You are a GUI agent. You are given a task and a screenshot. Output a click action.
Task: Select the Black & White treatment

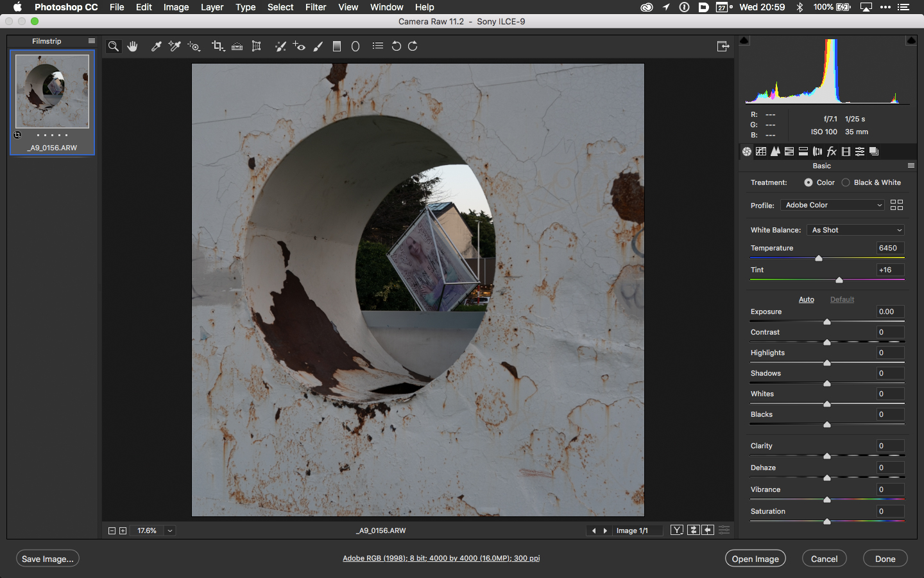click(x=846, y=182)
